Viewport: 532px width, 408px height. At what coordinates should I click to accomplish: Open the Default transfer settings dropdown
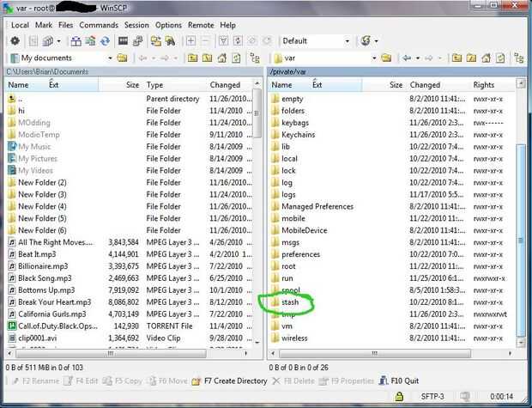tap(348, 41)
